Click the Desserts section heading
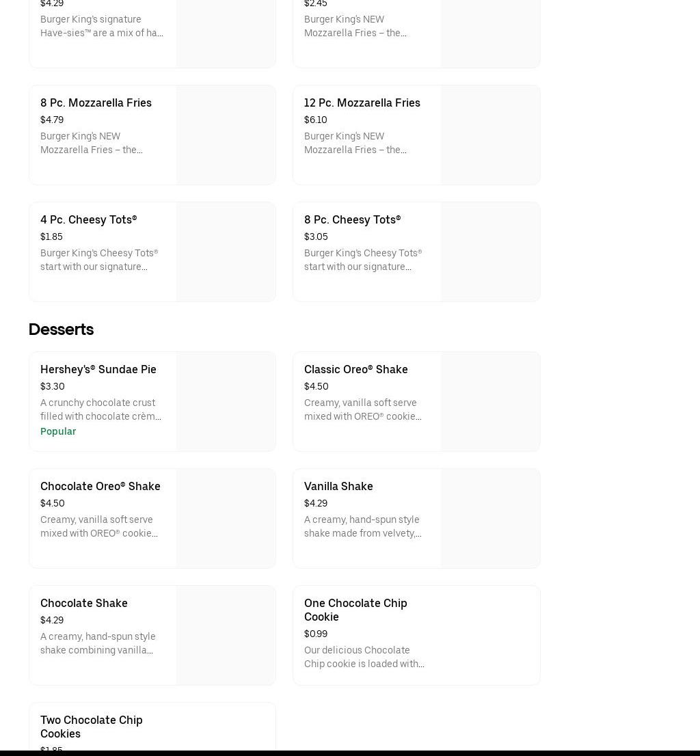Viewport: 700px width, 756px height. point(62,329)
